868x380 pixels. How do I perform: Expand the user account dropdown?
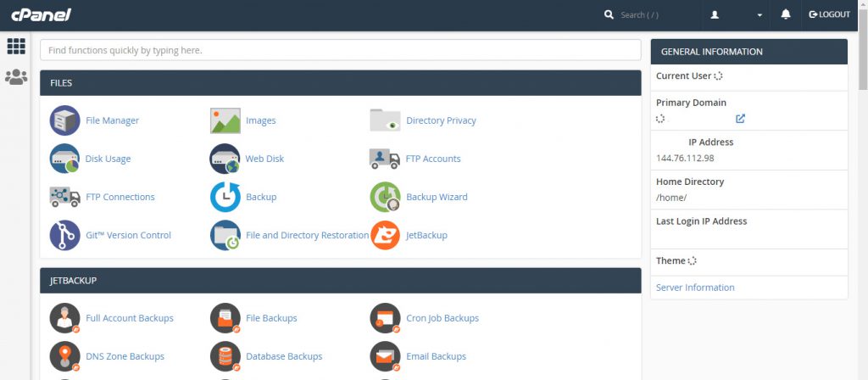pyautogui.click(x=737, y=14)
